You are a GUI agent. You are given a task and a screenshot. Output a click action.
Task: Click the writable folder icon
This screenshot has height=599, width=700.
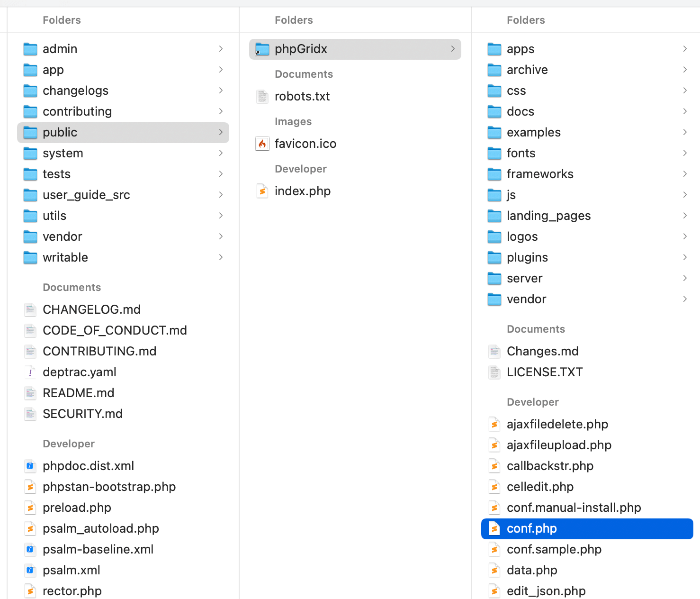coord(30,257)
